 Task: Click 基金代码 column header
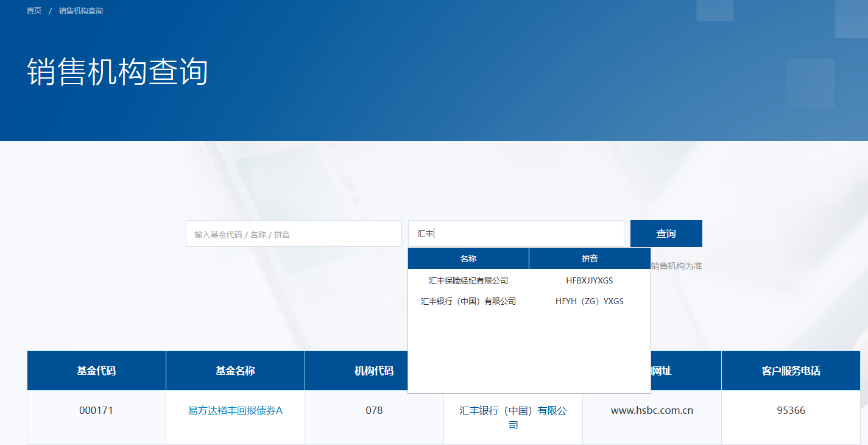(96, 371)
